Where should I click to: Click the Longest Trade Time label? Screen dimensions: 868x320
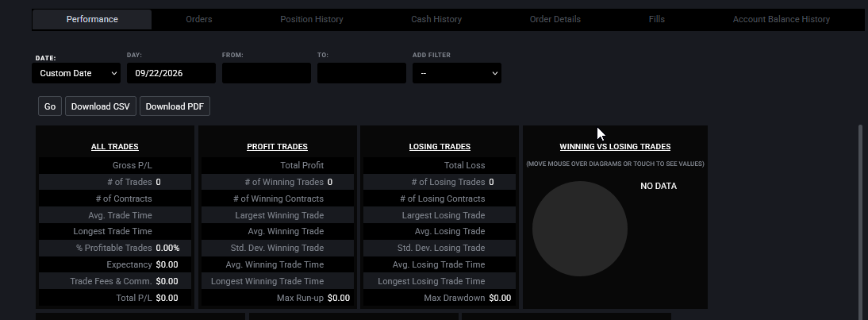(x=113, y=231)
